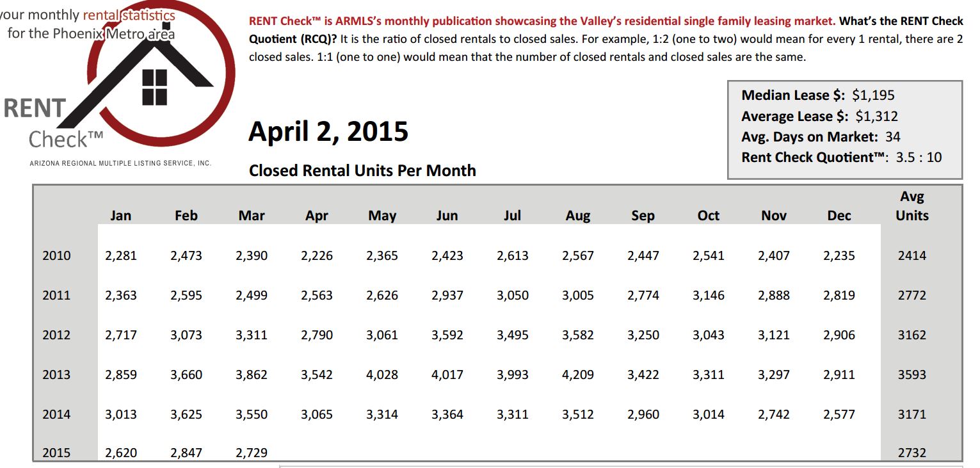Viewport: 980px width, 468px height.
Task: Click the 3,311 cell for Mar 2012
Action: [x=252, y=335]
